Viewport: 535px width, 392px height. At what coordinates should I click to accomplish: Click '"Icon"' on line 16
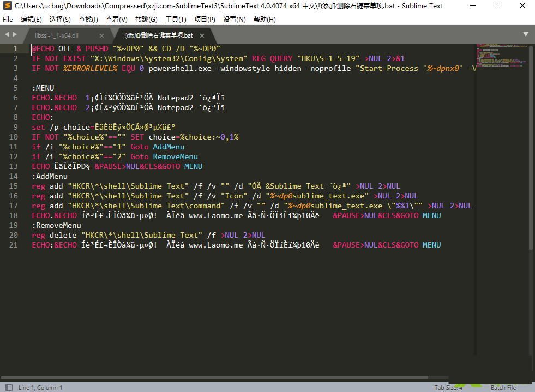pos(234,196)
